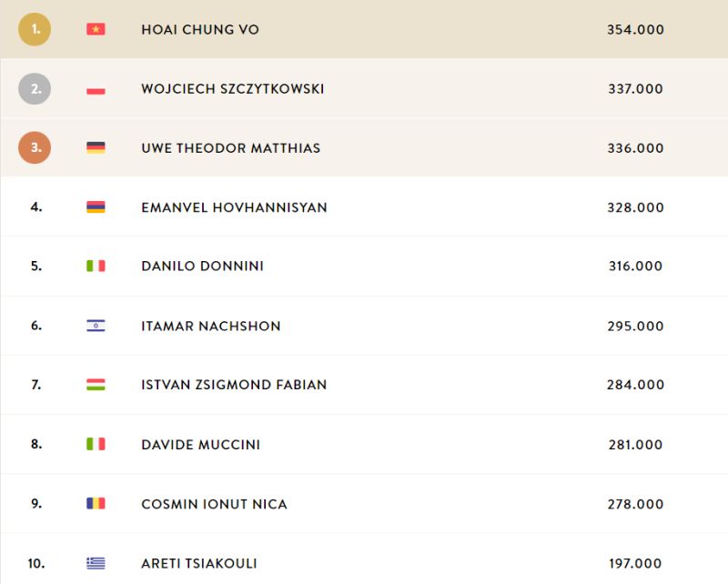The width and height of the screenshot is (728, 584).
Task: Click the Armenian flag beside Emanvel Hovhannisyan
Action: [96, 206]
